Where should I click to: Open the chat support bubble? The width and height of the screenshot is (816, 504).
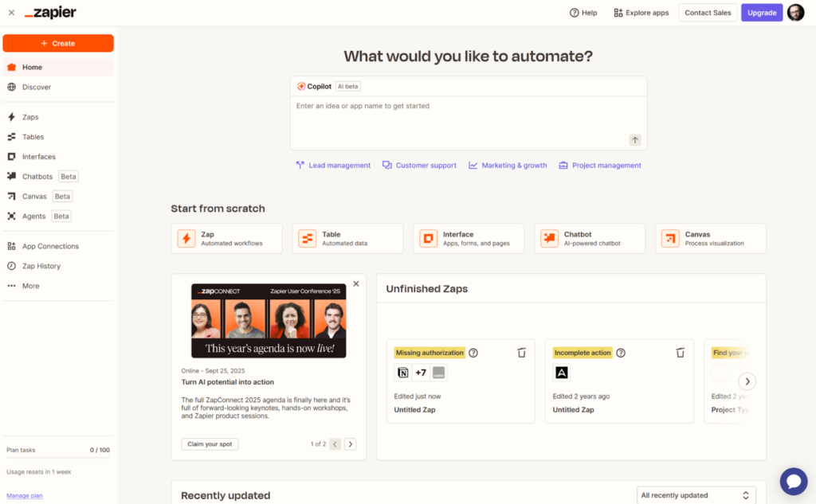tap(794, 481)
